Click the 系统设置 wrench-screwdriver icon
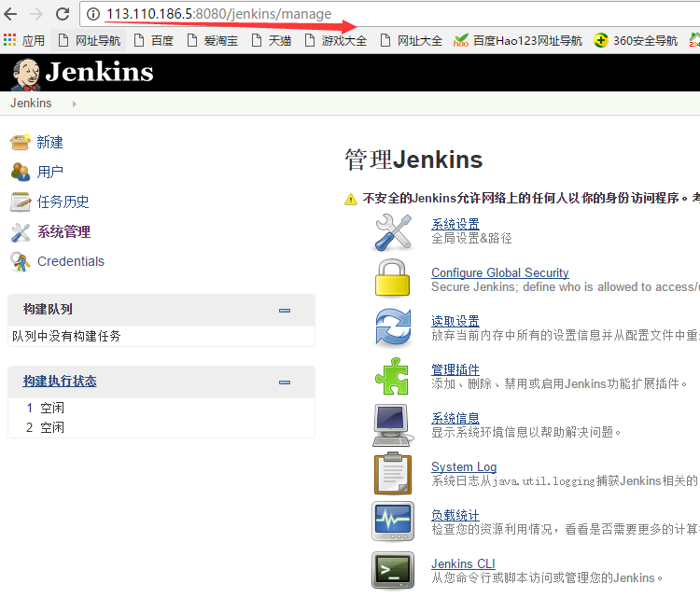Viewport: 700px width, 598px height. (x=393, y=232)
